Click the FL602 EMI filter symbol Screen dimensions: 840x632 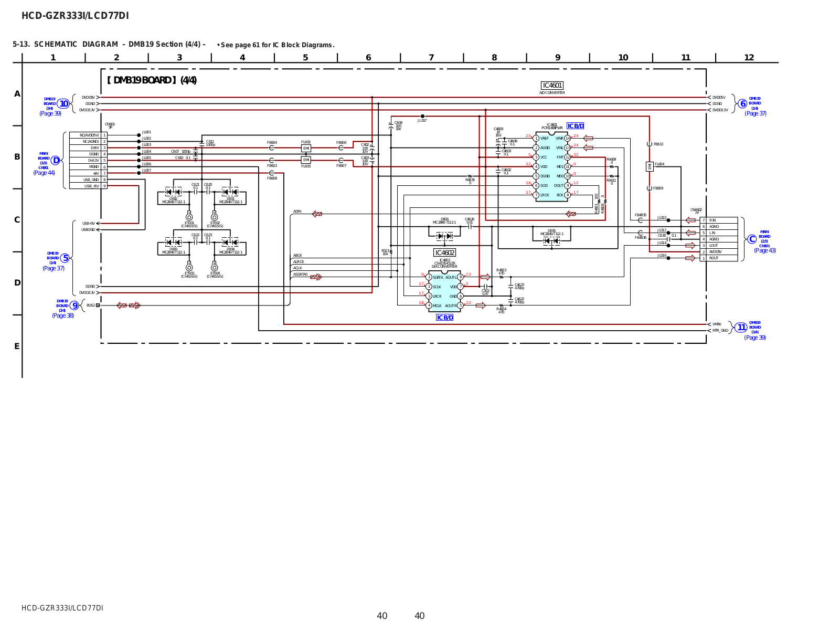306,148
